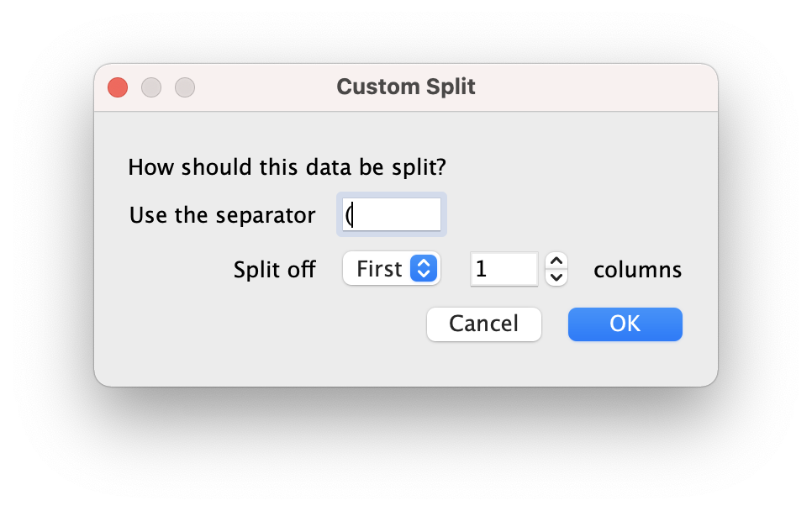Close the Custom Split dialog
This screenshot has height=511, width=812.
coord(118,87)
